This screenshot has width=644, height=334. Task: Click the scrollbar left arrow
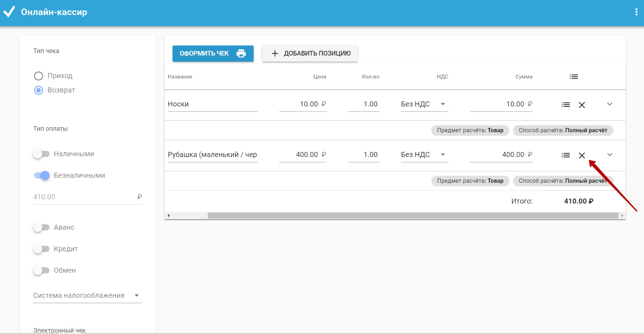point(168,215)
